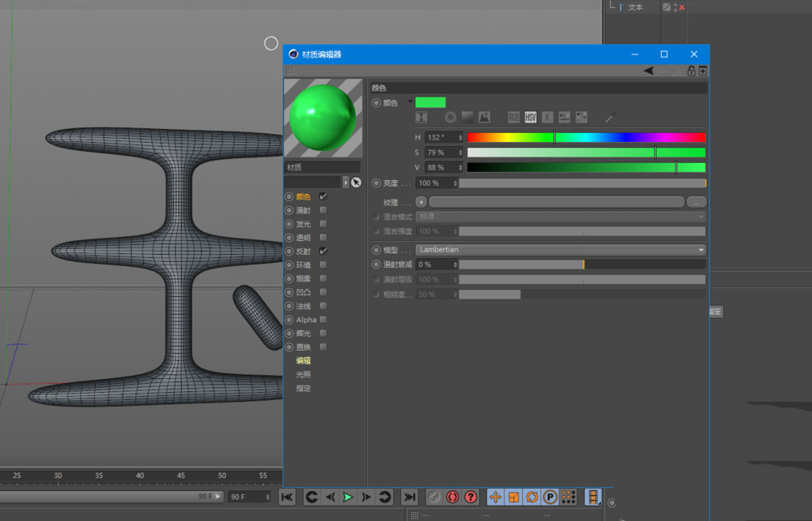Open the 指定 (Assign) page
The width and height of the screenshot is (812, 521).
pos(303,389)
